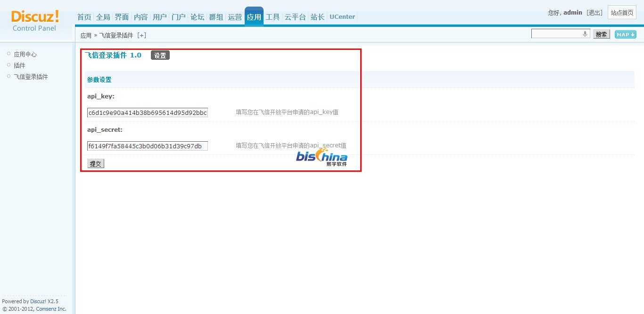The height and width of the screenshot is (314, 644).
Task: Click the Comsenz Inc. footer link
Action: (x=51, y=309)
